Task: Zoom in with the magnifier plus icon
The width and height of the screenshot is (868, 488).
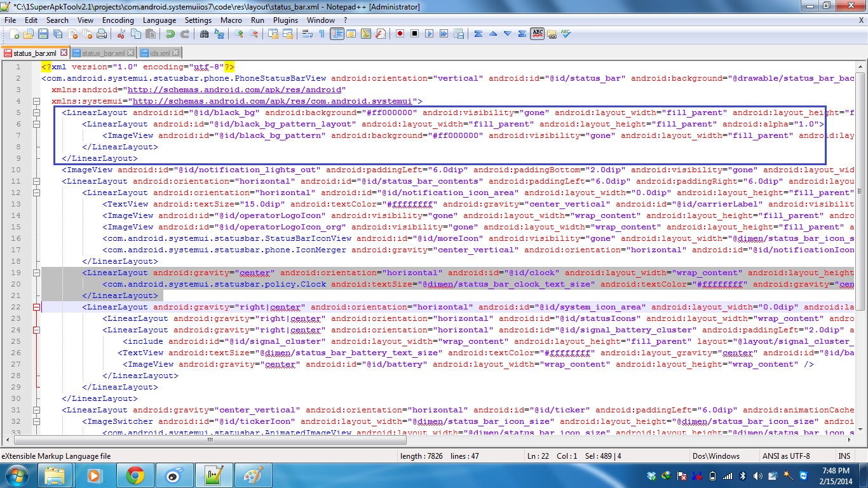Action: tap(238, 34)
